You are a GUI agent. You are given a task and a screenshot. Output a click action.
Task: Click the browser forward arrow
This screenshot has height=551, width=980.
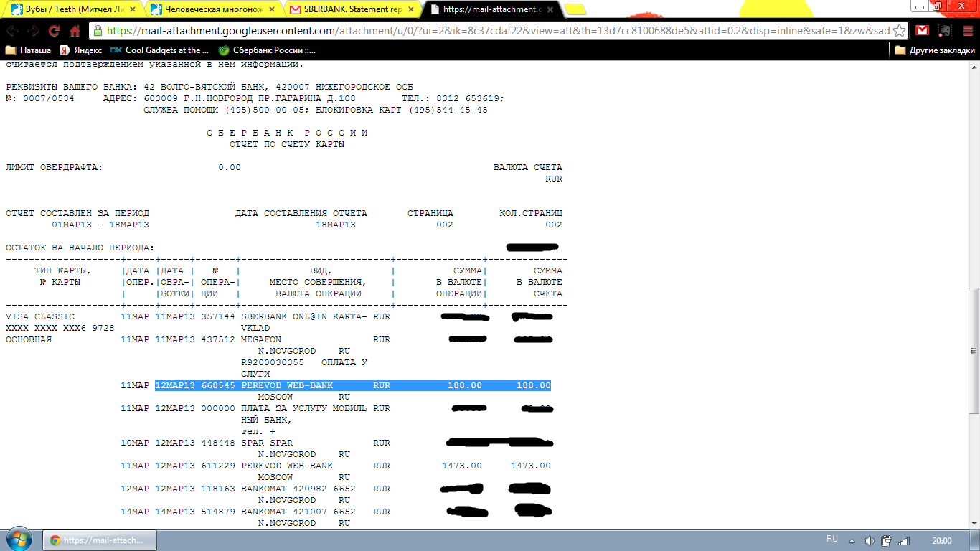[x=33, y=31]
